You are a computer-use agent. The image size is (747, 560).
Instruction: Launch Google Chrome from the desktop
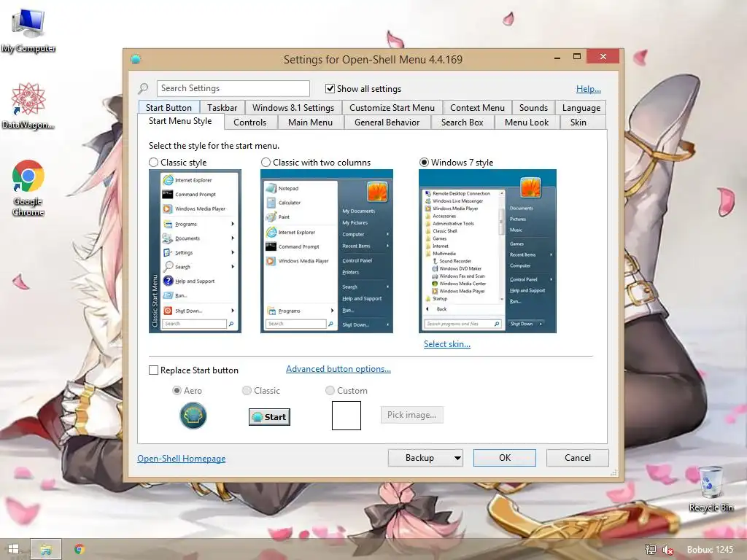tap(28, 188)
